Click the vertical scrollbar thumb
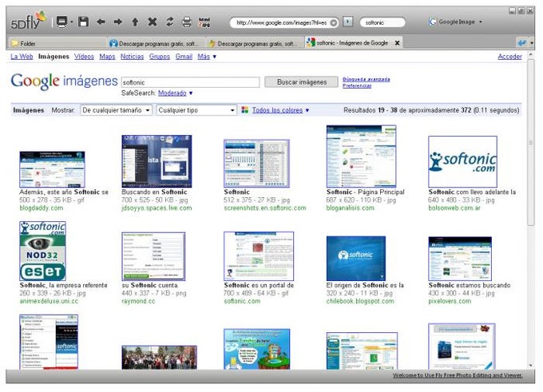543x392 pixels. click(531, 143)
